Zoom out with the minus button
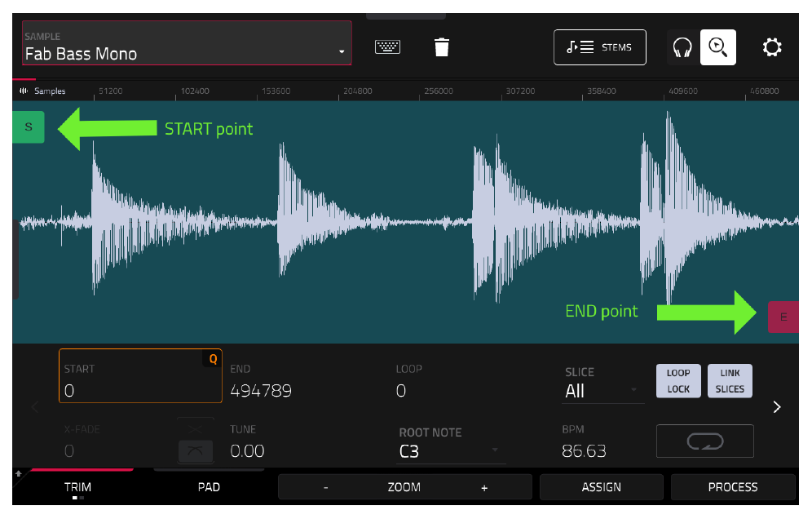 click(326, 487)
